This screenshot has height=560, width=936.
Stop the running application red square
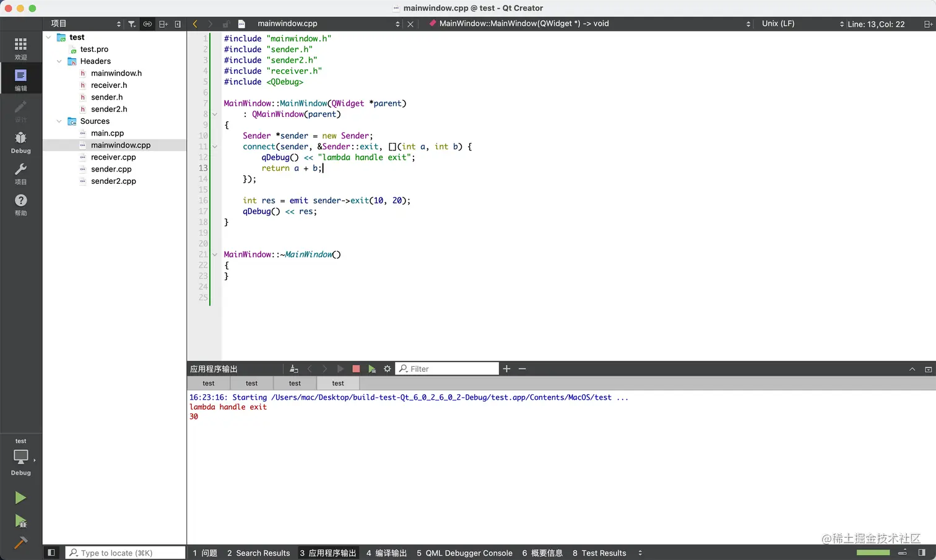point(356,369)
